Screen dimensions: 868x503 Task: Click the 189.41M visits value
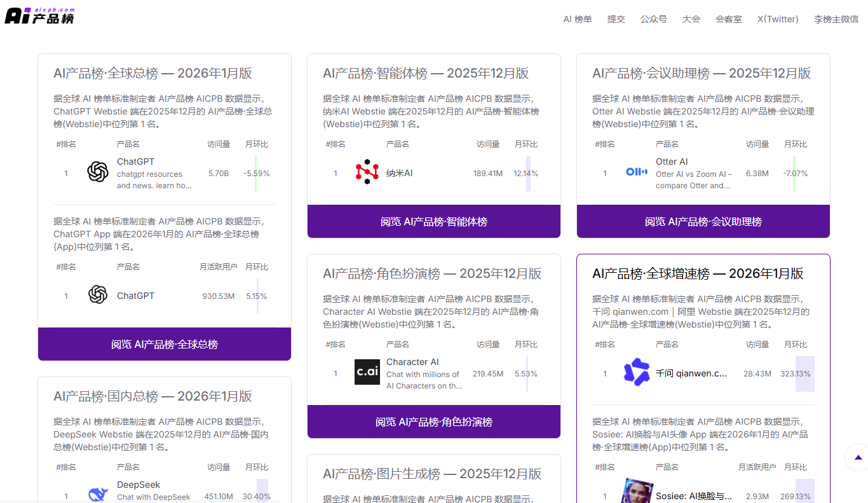488,173
